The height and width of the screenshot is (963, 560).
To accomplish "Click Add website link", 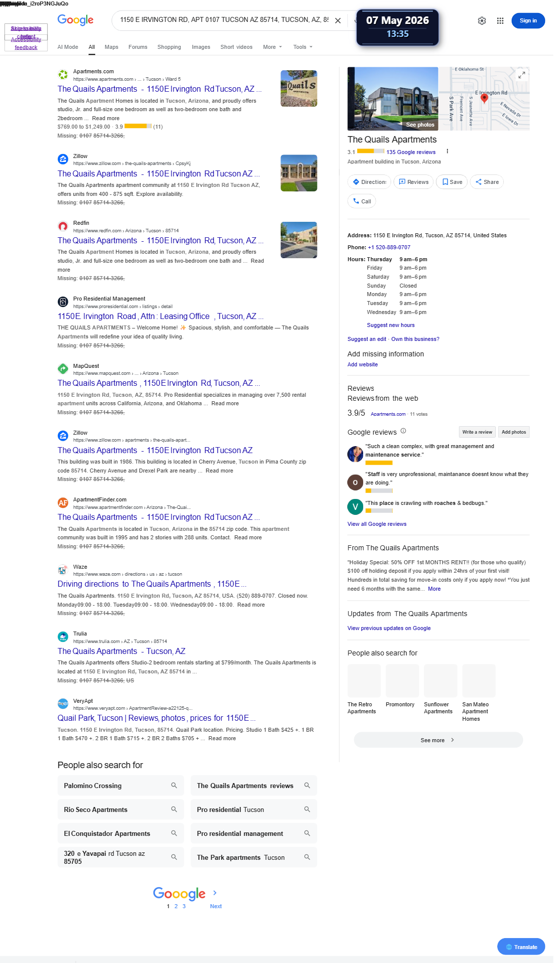I will [x=363, y=364].
